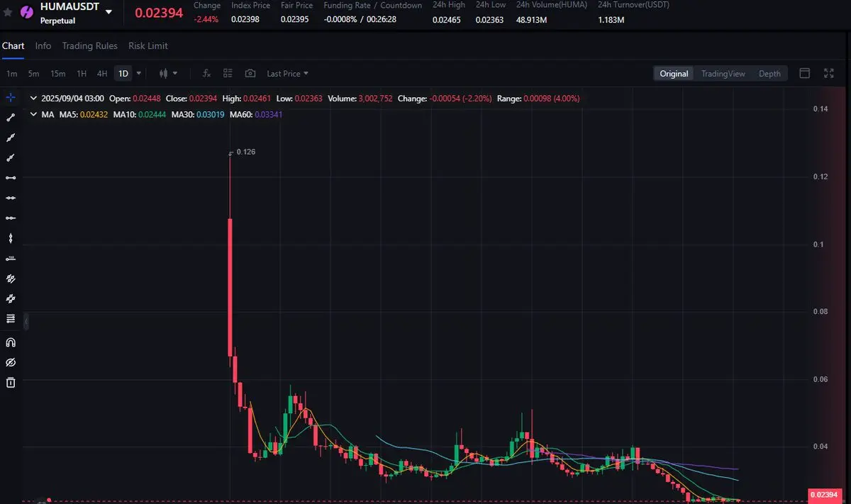The height and width of the screenshot is (504, 851).
Task: Add HUMAUSDT to favorites star
Action: (x=9, y=12)
